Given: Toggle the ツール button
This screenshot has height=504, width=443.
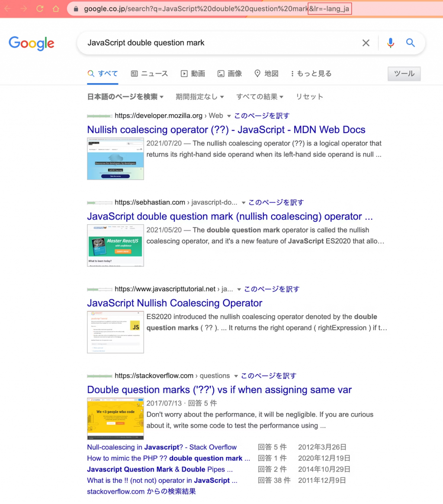Looking at the screenshot, I should [404, 74].
